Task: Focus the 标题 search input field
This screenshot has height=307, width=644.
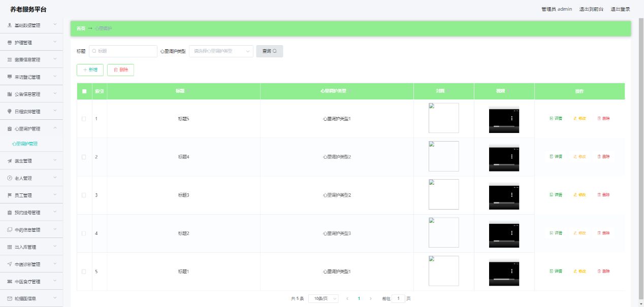Action: pyautogui.click(x=123, y=51)
